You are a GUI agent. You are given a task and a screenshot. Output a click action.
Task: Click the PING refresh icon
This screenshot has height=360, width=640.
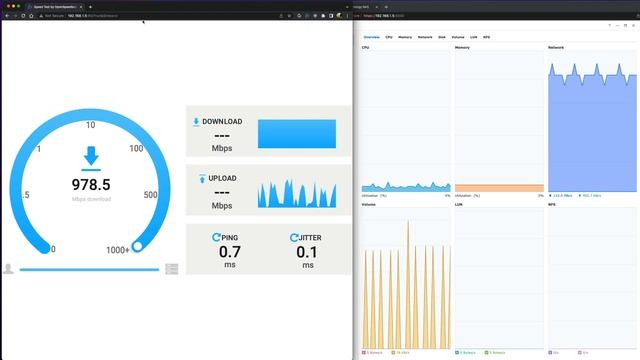[216, 237]
